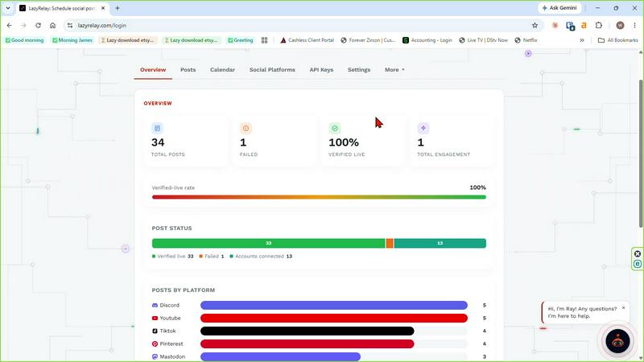Viewport: 644px width, 362px height.
Task: Click the Failed card warning icon
Action: pyautogui.click(x=246, y=129)
